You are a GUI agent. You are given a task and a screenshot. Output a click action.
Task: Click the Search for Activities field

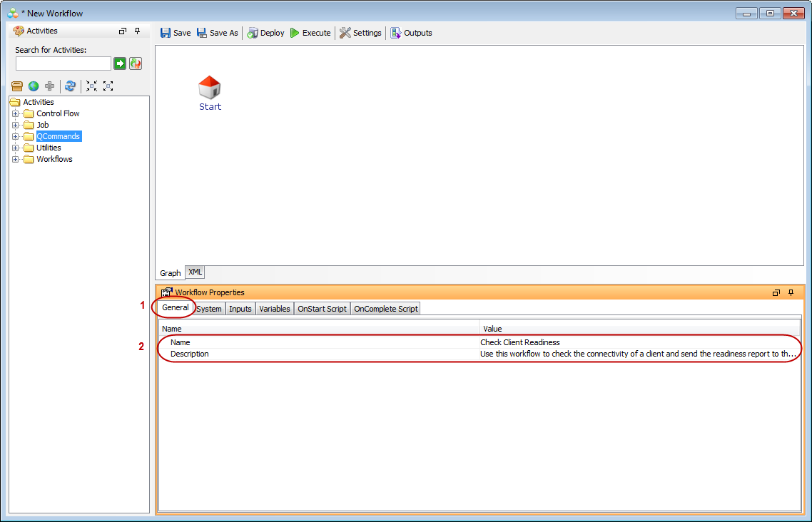click(63, 63)
